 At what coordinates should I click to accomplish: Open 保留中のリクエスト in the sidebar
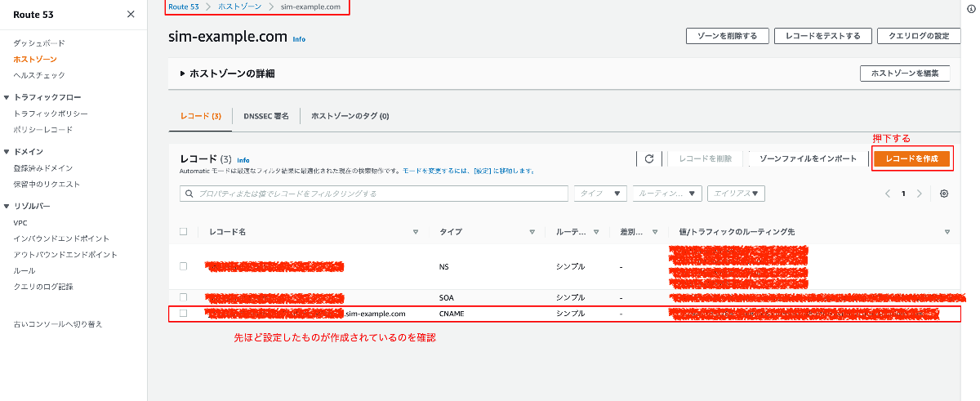click(x=47, y=184)
